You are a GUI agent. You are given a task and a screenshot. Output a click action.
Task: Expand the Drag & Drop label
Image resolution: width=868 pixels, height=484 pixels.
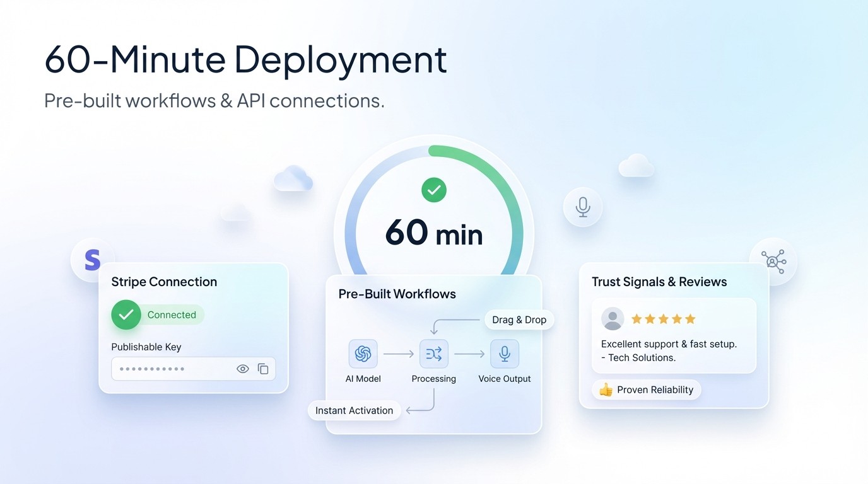519,320
